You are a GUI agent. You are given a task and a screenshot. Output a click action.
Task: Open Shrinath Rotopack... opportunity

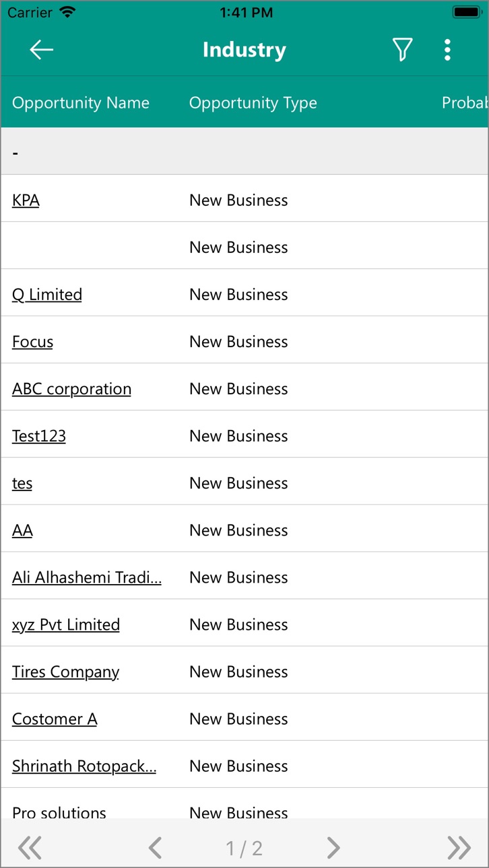84,766
